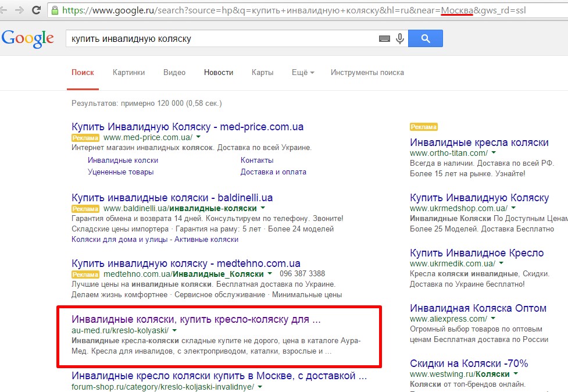The image size is (568, 392).
Task: Open Инструменты поиска search tools
Action: click(367, 73)
